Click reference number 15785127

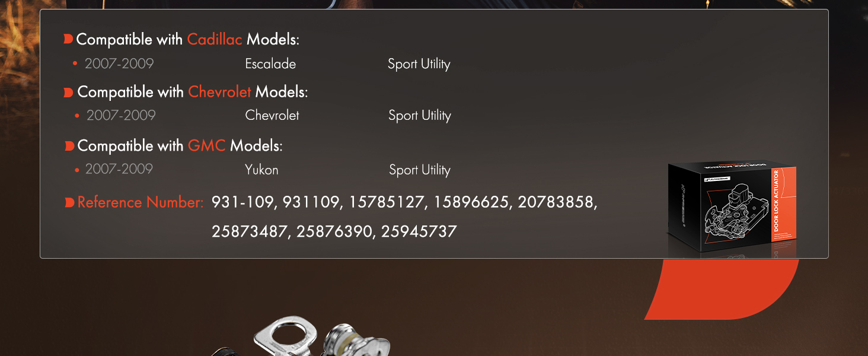[388, 202]
